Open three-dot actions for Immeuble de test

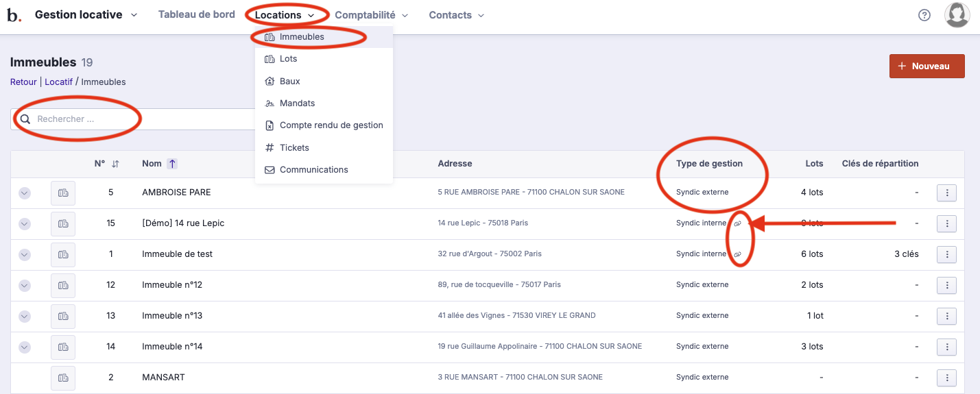pos(946,254)
